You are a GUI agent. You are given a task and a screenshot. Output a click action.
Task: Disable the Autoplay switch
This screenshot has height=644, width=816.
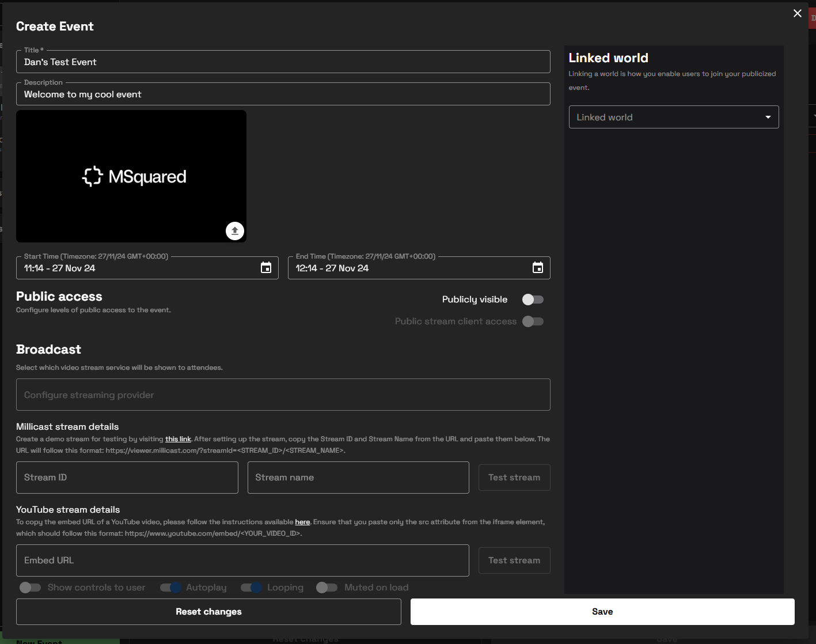point(170,588)
